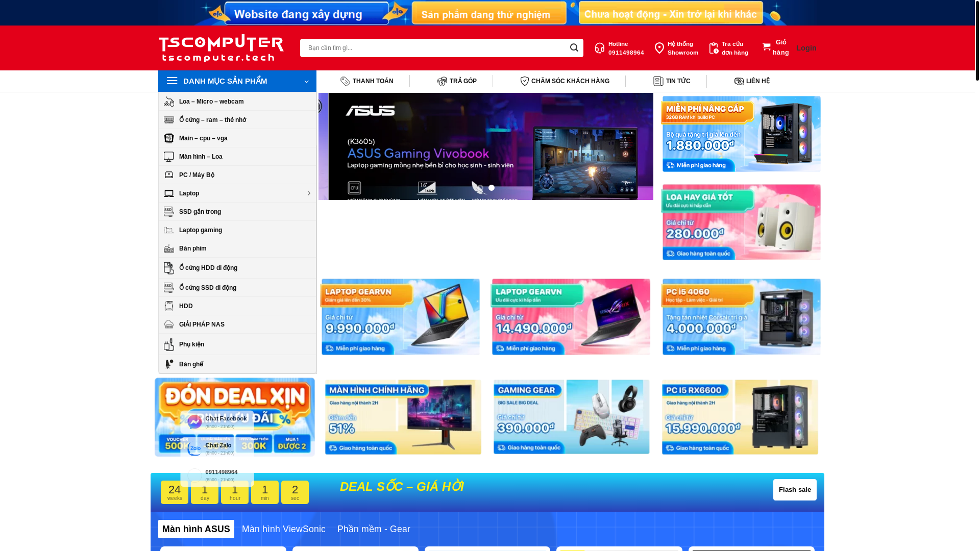Click the Loa – Micro – webcam category icon
Screen dimensions: 980x551
[169, 102]
